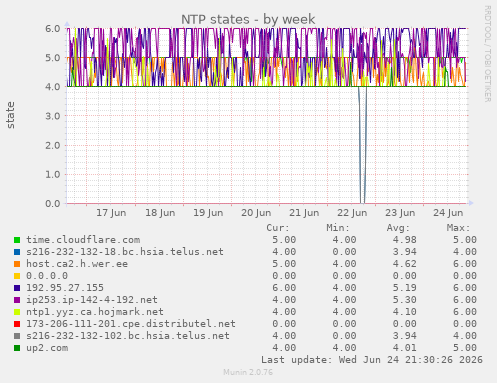Click the time.cloudflare.com green legend swatch
The height and width of the screenshot is (383, 497).
(x=17, y=240)
